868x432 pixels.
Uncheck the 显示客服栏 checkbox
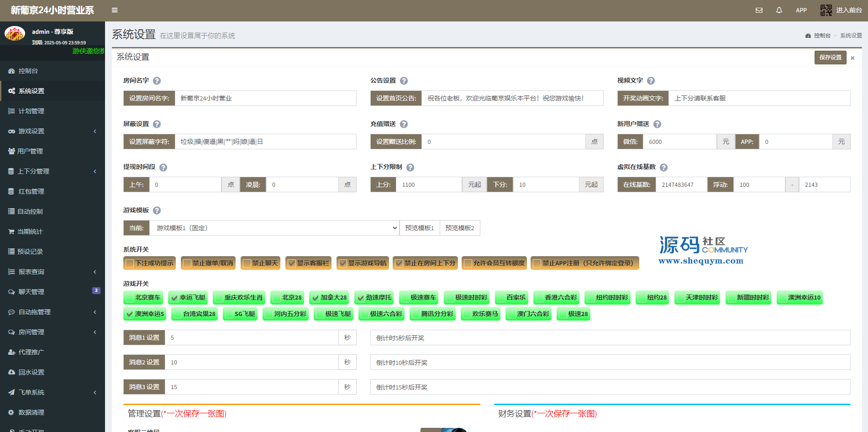point(292,263)
